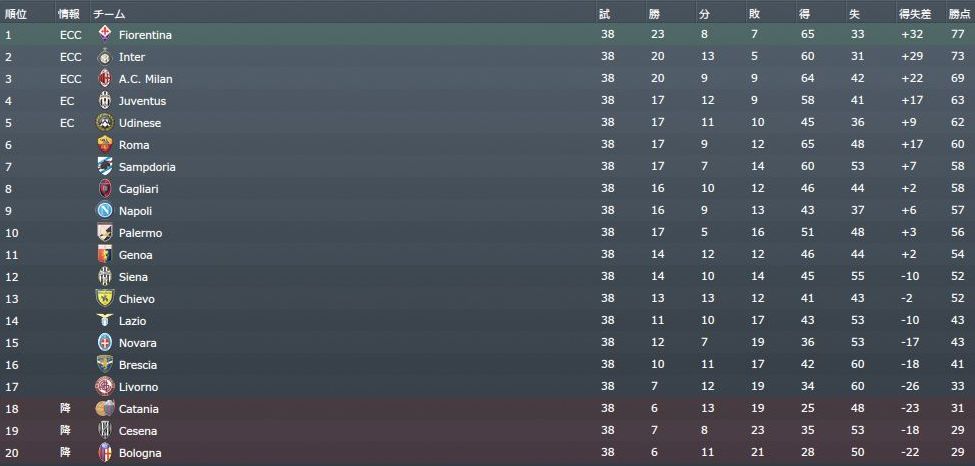Click the Chievo club crest

(x=104, y=299)
